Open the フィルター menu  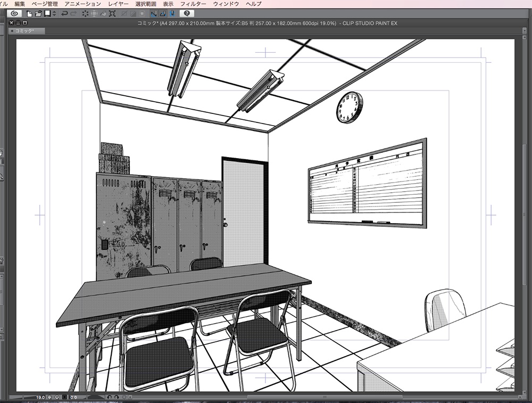click(193, 4)
